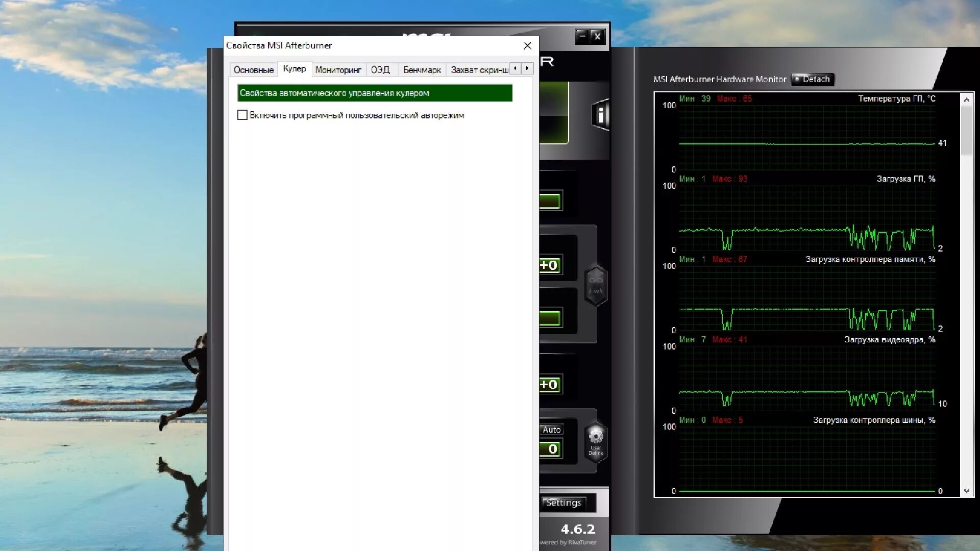
Task: Select the Кулер tab
Action: pos(295,69)
